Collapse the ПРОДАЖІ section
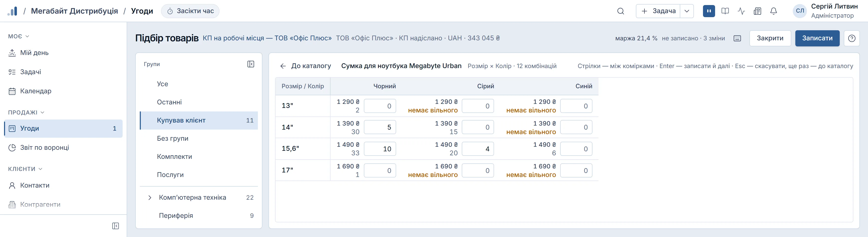 (x=26, y=112)
